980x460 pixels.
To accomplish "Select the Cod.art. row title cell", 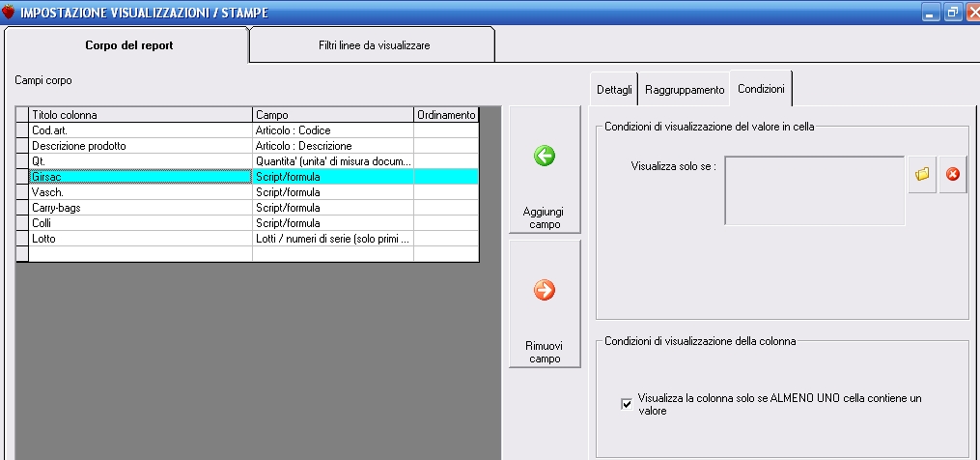I will click(x=141, y=130).
